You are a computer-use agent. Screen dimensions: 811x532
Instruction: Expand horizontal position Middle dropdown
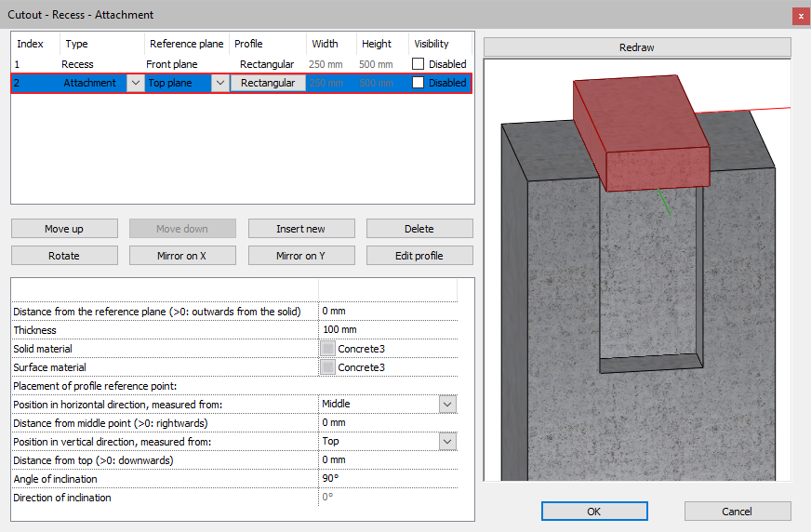tap(447, 405)
